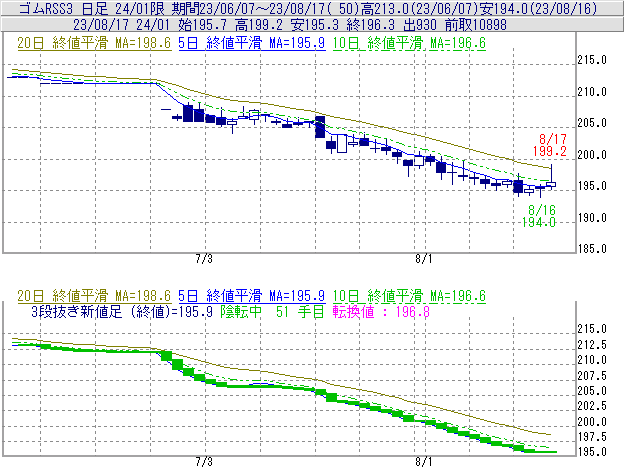This screenshot has width=624, height=475.
Task: Click the 8/1 date label under lower chart
Action: [424, 462]
